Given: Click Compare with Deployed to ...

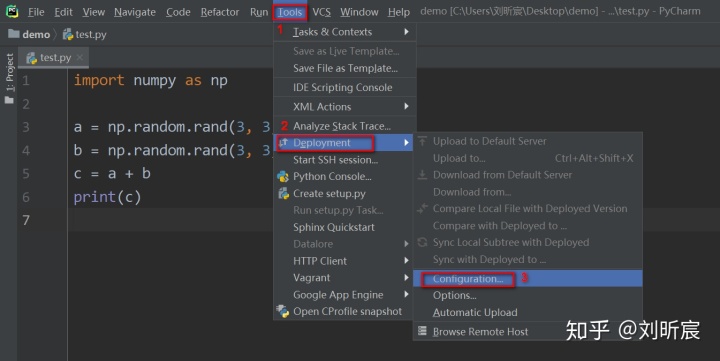Looking at the screenshot, I should pos(528,226).
